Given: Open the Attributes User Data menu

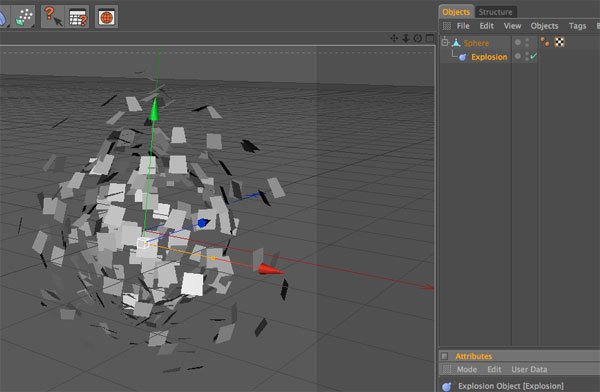Looking at the screenshot, I should click(529, 369).
